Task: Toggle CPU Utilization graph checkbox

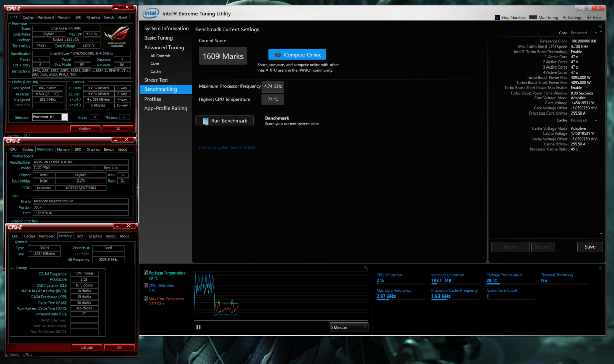Action: pyautogui.click(x=146, y=286)
